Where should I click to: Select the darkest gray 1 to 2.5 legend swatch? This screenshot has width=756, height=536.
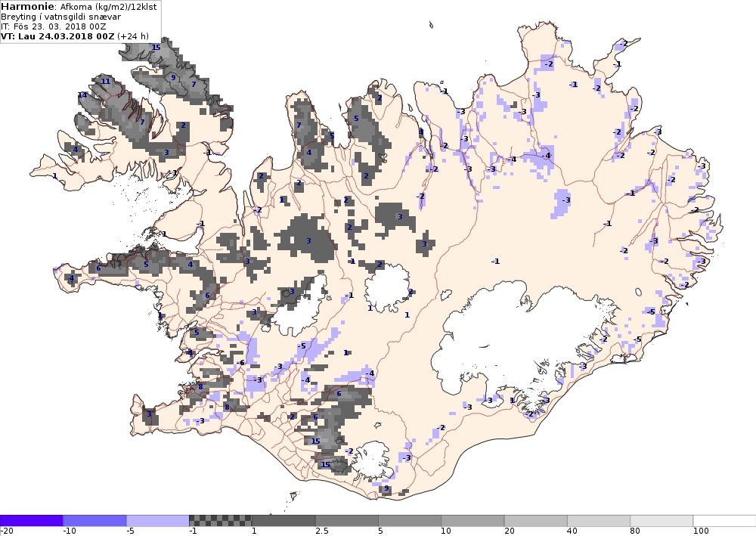[283, 521]
